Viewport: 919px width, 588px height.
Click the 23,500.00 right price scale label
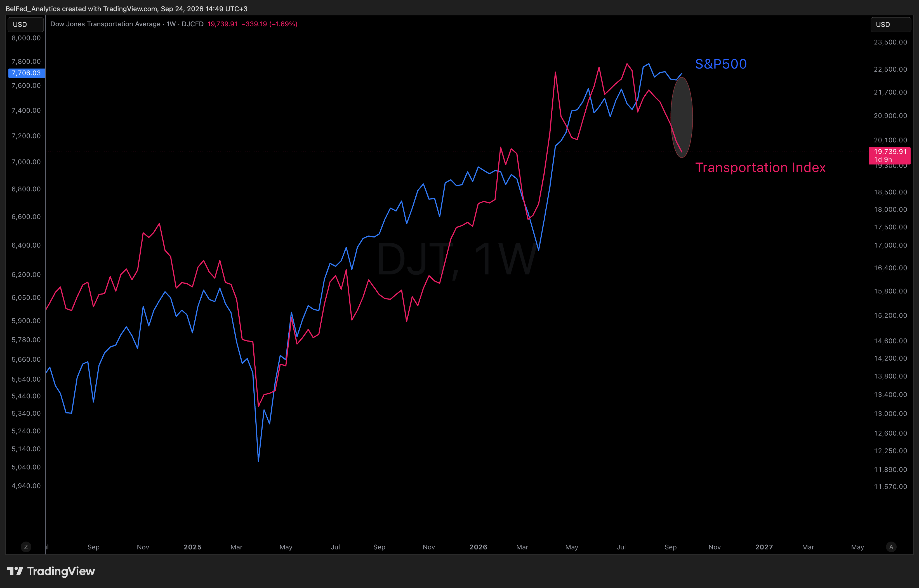coord(890,42)
